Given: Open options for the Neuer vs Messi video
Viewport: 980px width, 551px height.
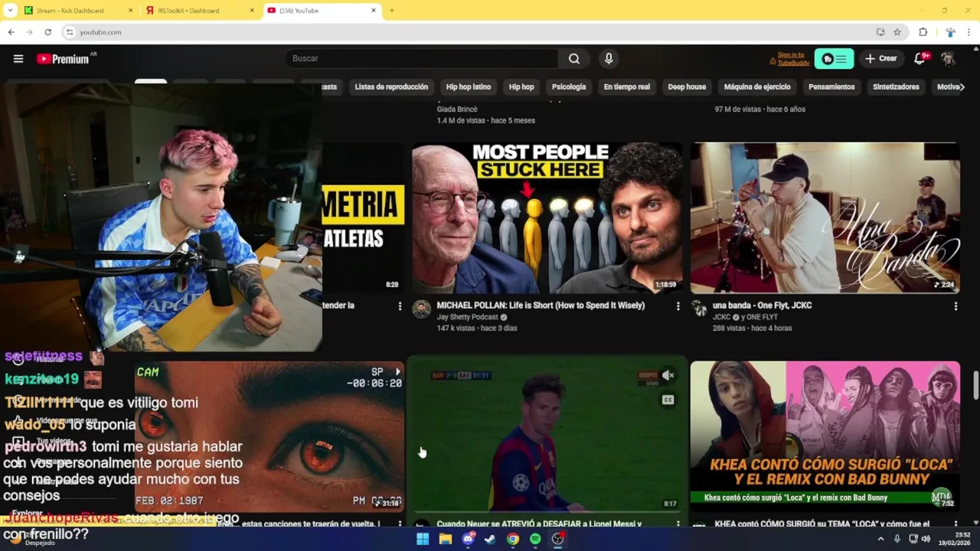Looking at the screenshot, I should (678, 524).
